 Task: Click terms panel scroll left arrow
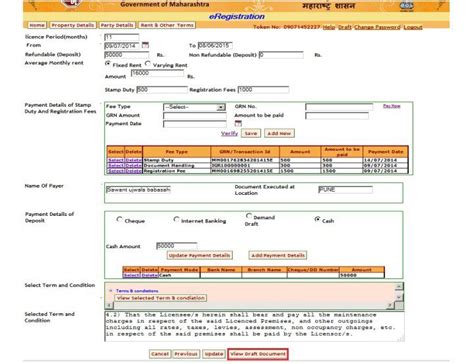point(109,305)
